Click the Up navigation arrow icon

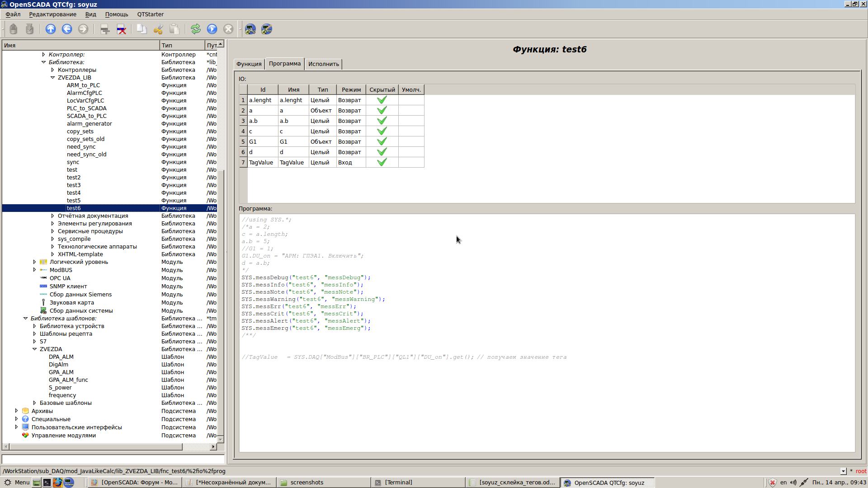(x=51, y=29)
